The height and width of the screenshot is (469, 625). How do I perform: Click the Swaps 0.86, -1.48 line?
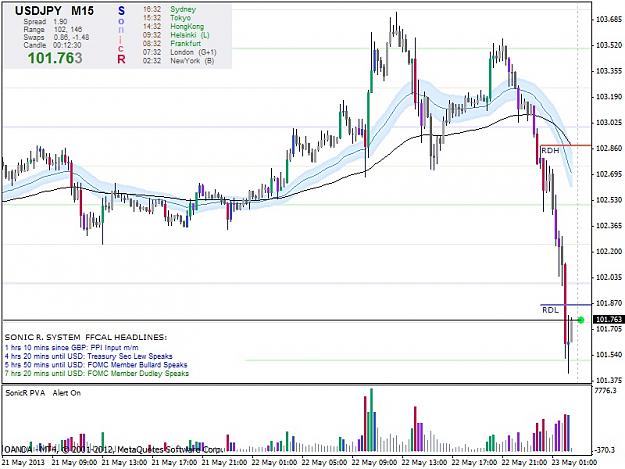coord(56,37)
